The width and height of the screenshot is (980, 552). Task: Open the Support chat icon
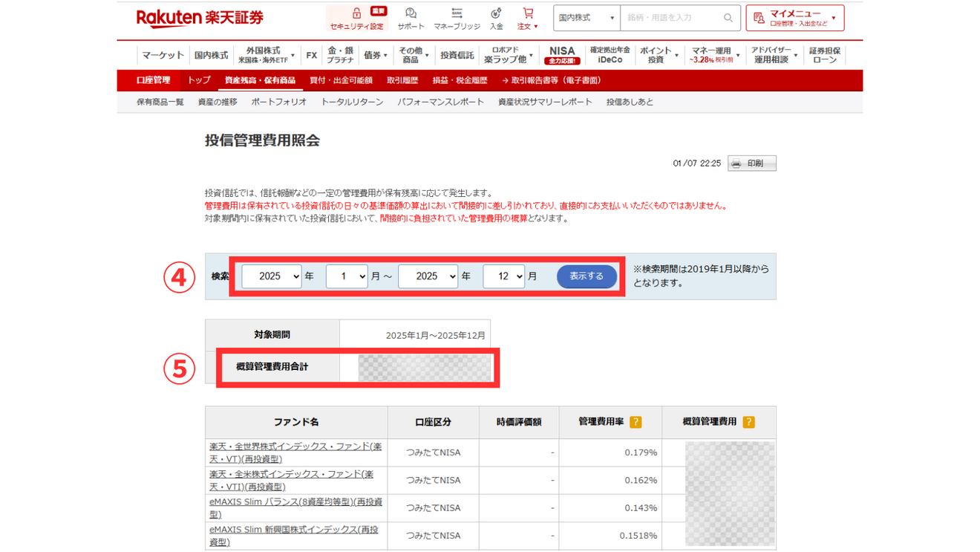(411, 13)
